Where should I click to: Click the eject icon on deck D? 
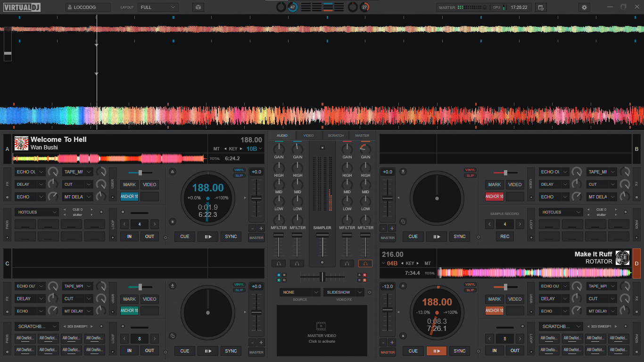(403, 286)
